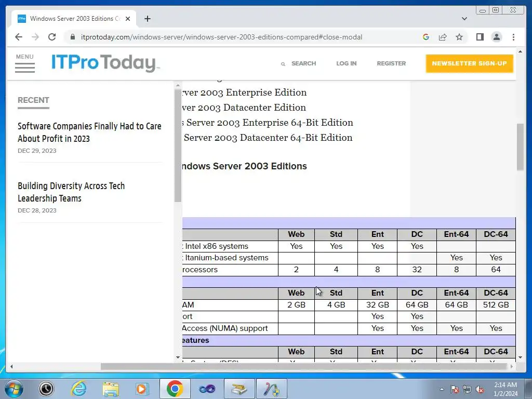Open SEARCH on the site header

(303, 63)
